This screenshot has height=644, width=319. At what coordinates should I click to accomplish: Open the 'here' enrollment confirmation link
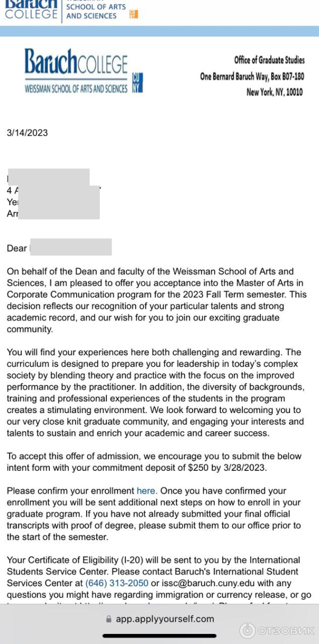[x=147, y=491]
